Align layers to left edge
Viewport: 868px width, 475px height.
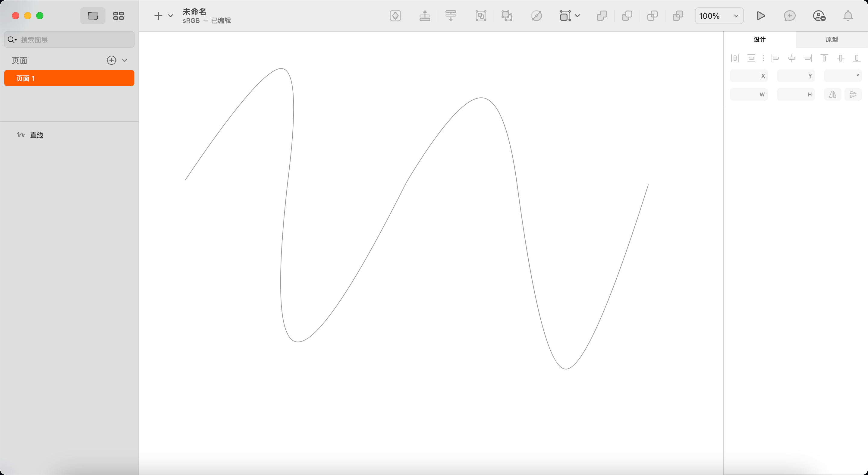[775, 58]
